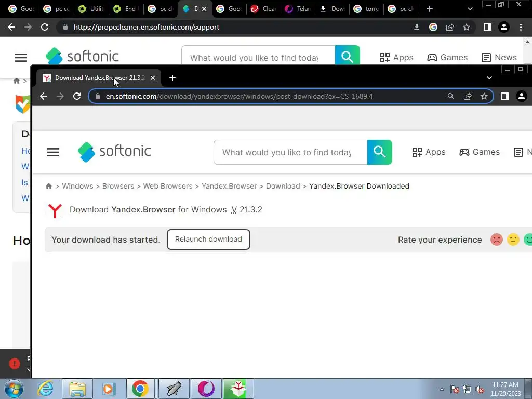Screen dimensions: 532x399
Task: Open Yandex.Browser breadcrumb link
Action: tap(229, 187)
